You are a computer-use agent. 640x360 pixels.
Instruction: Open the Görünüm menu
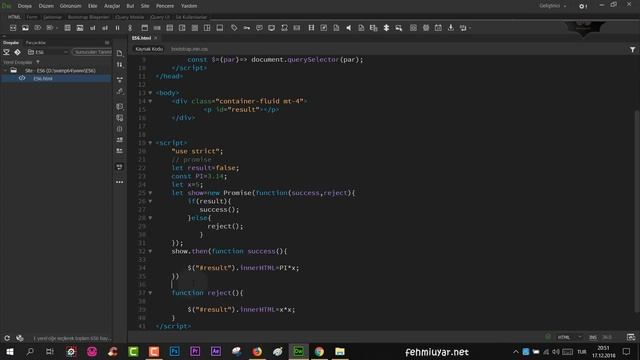click(71, 6)
